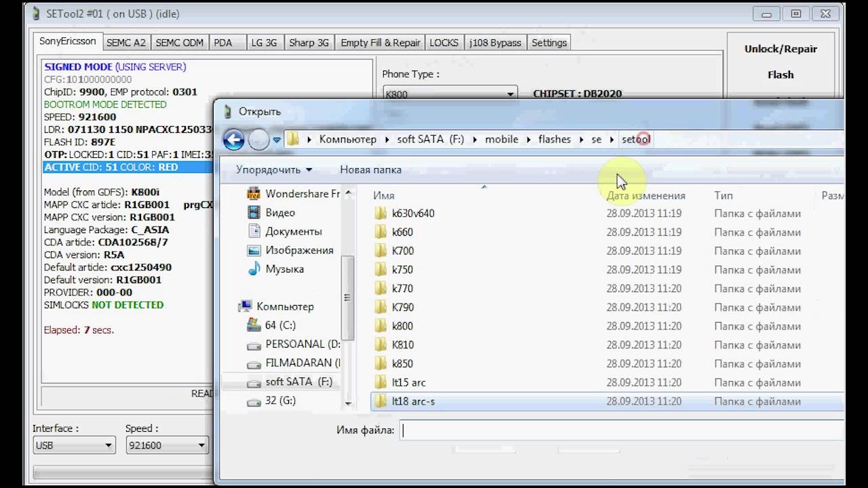Image resolution: width=868 pixels, height=488 pixels.
Task: Click folder icon beside lt18 arc-s
Action: [x=380, y=401]
